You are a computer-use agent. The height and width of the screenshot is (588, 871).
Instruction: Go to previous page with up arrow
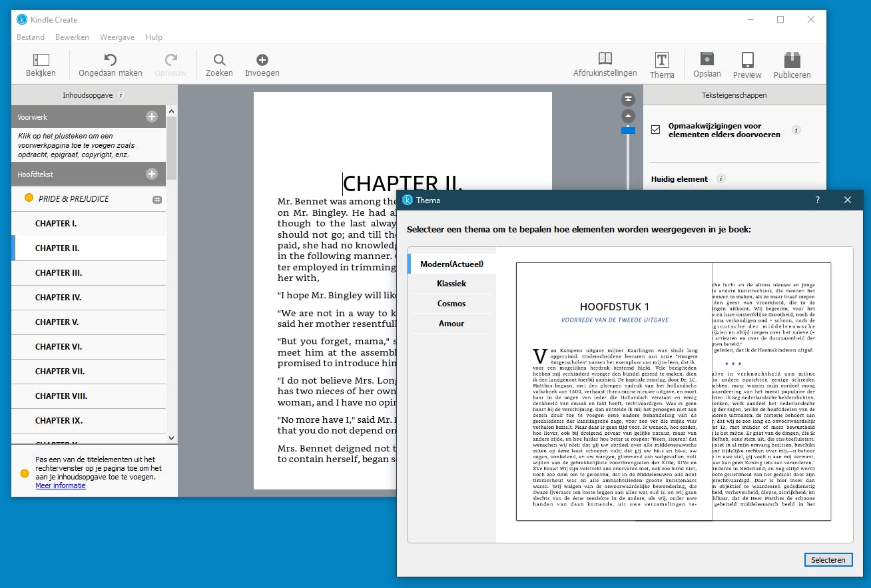(628, 117)
